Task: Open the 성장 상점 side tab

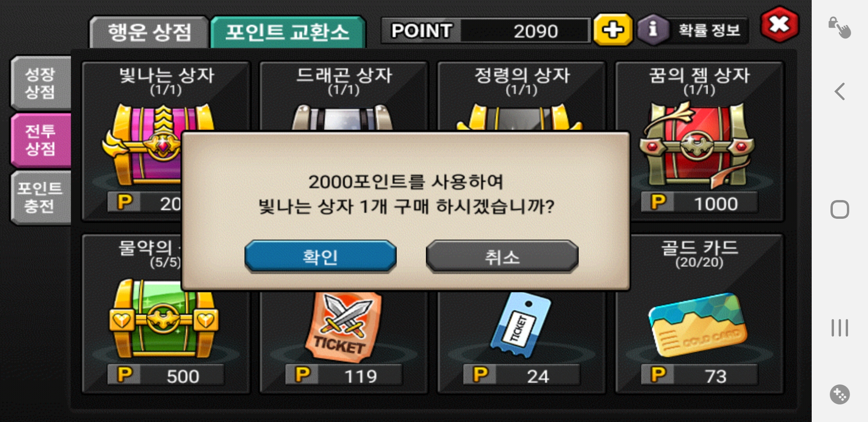Action: click(x=41, y=83)
